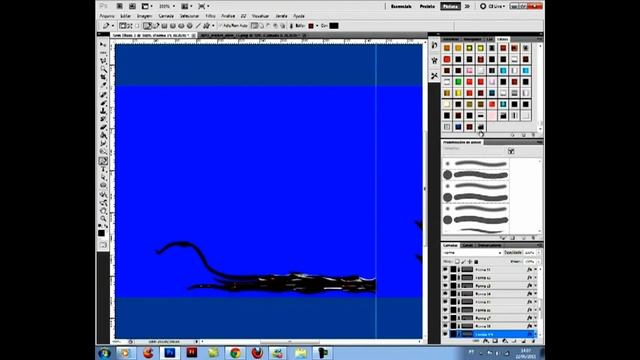Open the layer Fill dropdown
This screenshot has height=360, width=640.
click(538, 262)
